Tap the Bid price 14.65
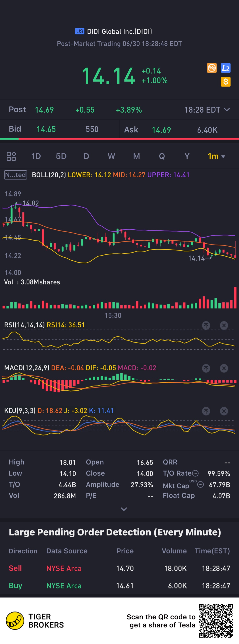 [46, 129]
